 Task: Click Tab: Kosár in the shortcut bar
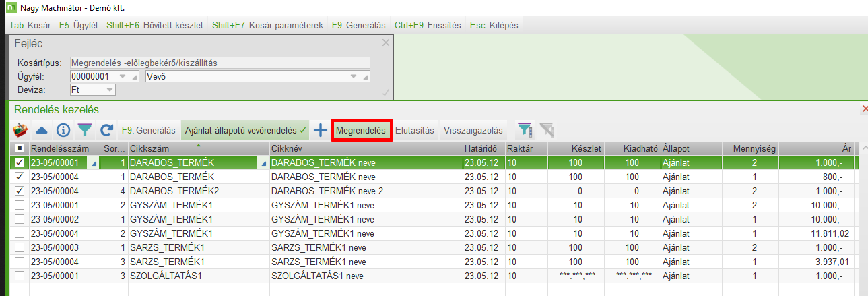[30, 25]
